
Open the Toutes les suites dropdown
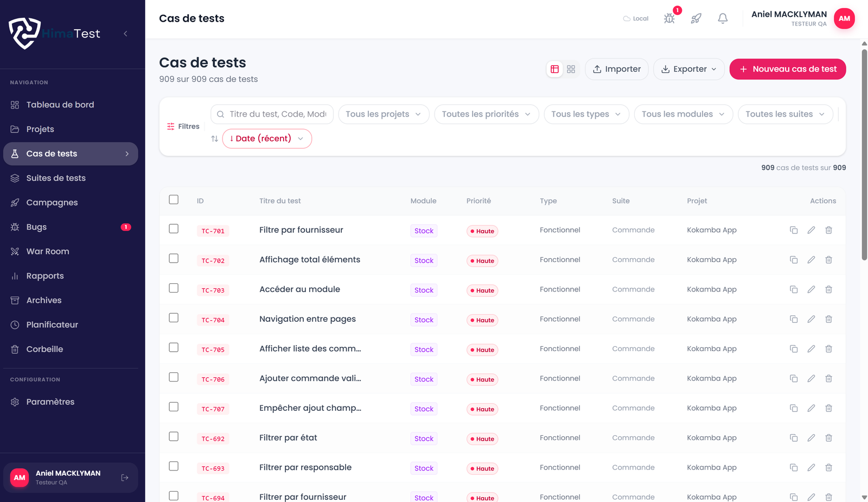point(785,114)
